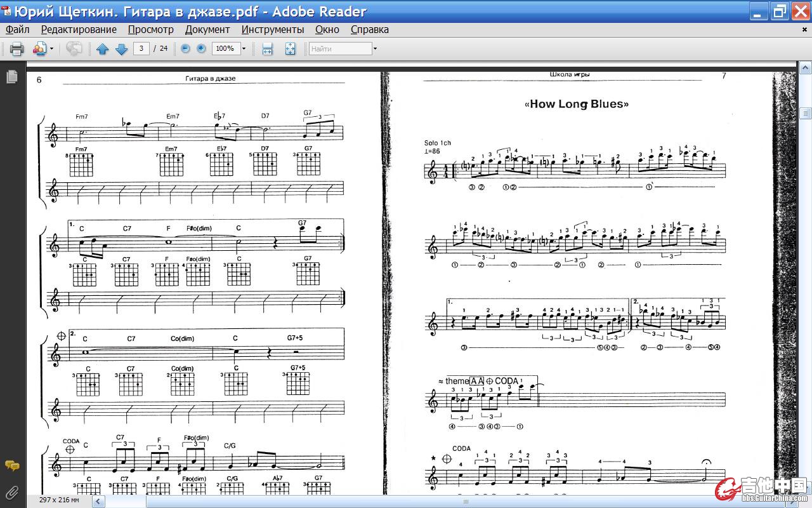Click the horizontal scrollbar left arrow

[98, 502]
